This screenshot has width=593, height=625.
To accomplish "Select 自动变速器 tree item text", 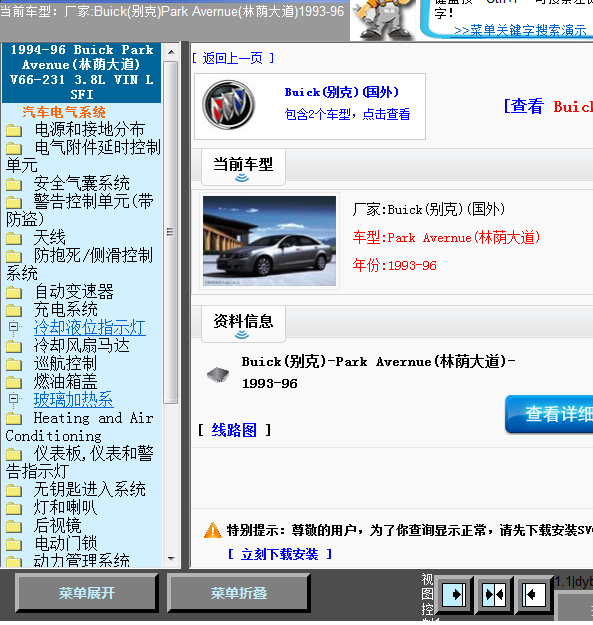I will pos(74,292).
